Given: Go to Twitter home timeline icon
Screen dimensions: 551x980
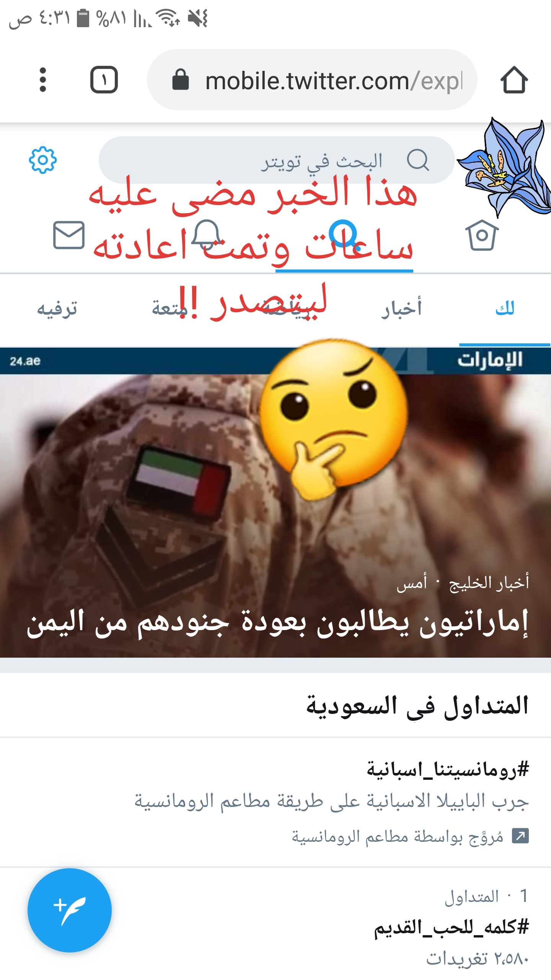Looking at the screenshot, I should click(482, 235).
